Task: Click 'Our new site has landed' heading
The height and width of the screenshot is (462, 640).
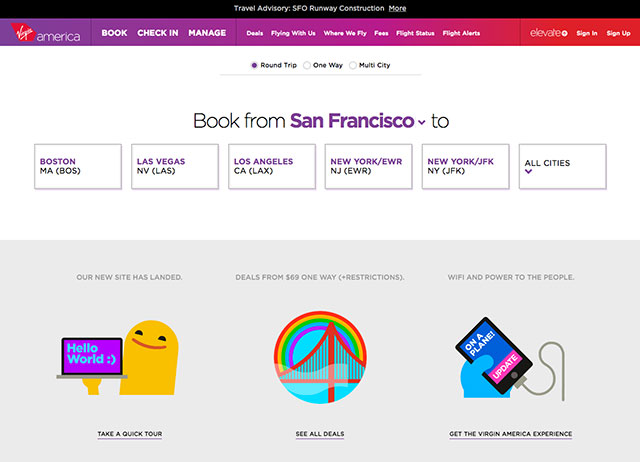Action: point(129,277)
